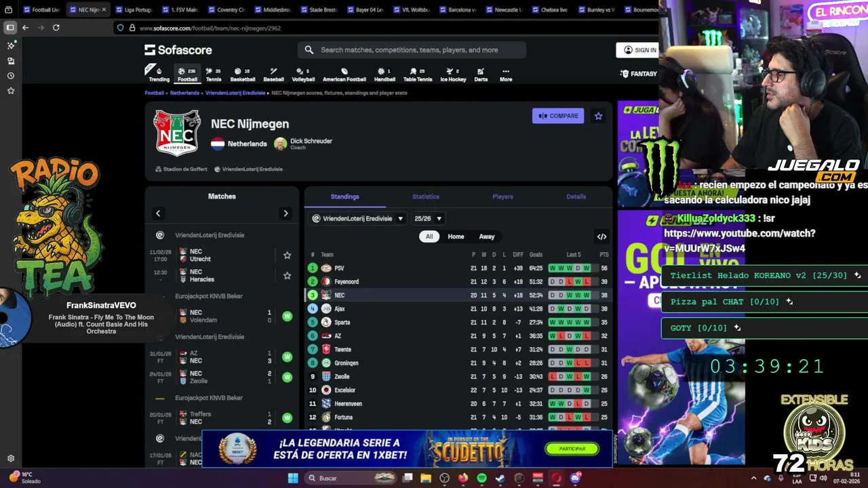The image size is (868, 488).
Task: Select the Home standings filter
Action: [x=456, y=237]
